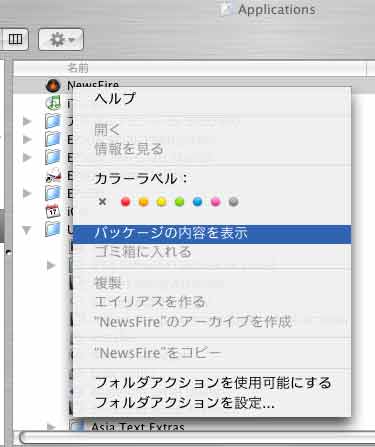Viewport: 375px width, 447px height.
Task: Click the NewsFire app icon
Action: pyautogui.click(x=53, y=85)
